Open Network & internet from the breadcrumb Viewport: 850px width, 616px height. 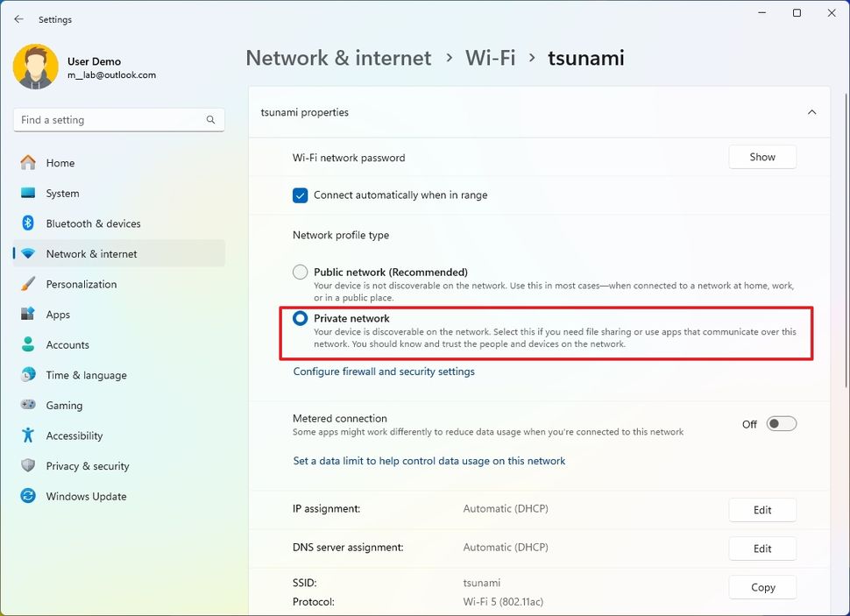tap(338, 57)
